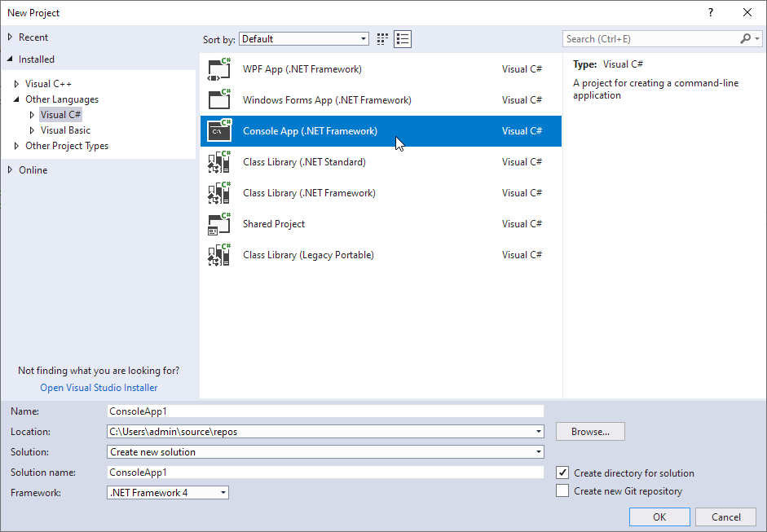Click the Shared Project template icon
Viewport: 767px width, 532px height.
click(219, 224)
